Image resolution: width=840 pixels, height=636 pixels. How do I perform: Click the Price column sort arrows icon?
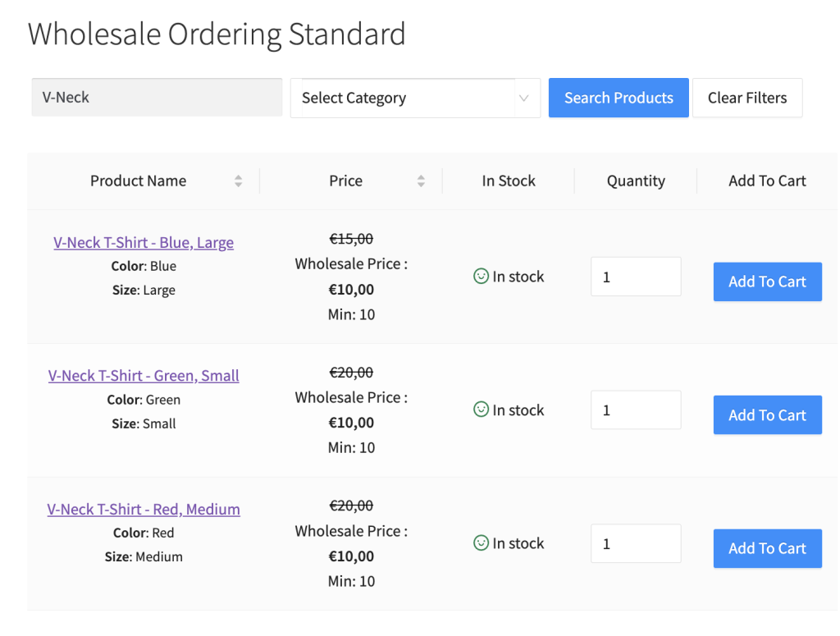click(x=421, y=181)
